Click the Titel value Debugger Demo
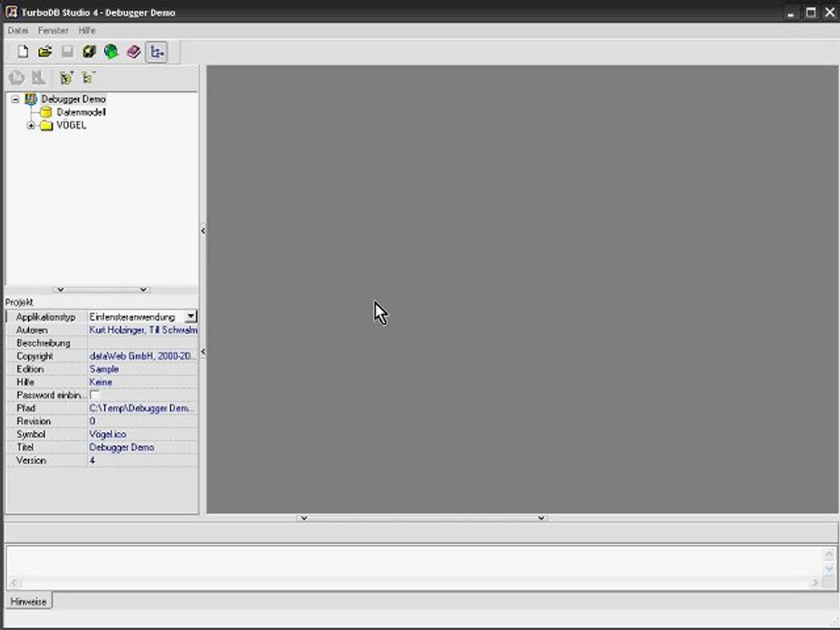Image resolution: width=840 pixels, height=630 pixels. (143, 447)
